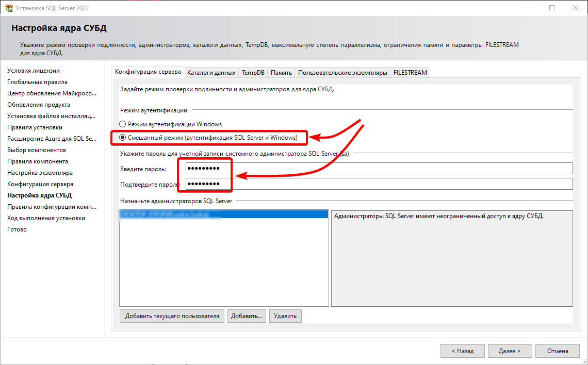This screenshot has height=365, width=588.
Task: Click the Глобальные правила step
Action: pyautogui.click(x=37, y=81)
